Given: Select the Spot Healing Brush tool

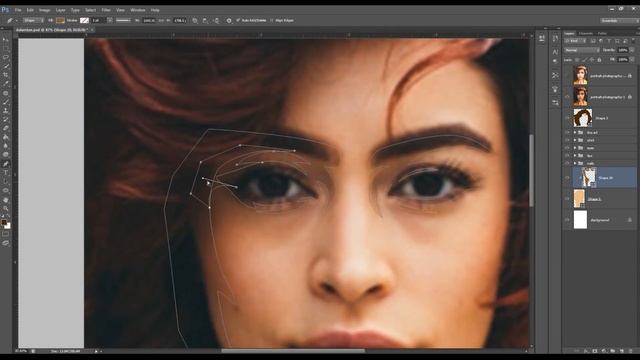Looking at the screenshot, I should (6, 93).
